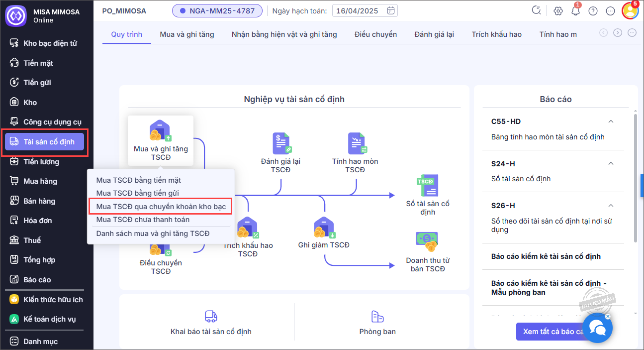Click Mua và ghi tăng TSCĐ workflow icon
644x350 pixels.
coord(161,131)
